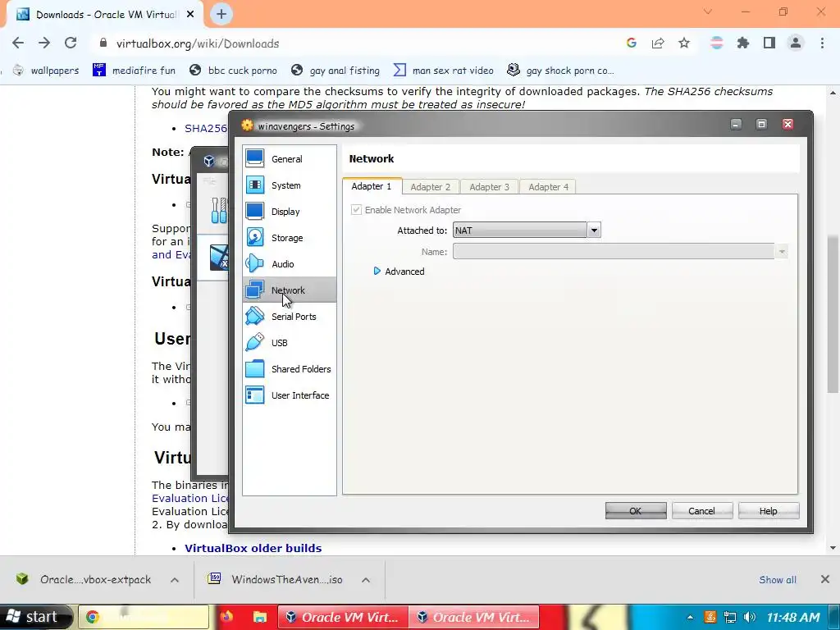Image resolution: width=840 pixels, height=630 pixels.
Task: Switch to Chrome taskbar button
Action: coord(144,617)
